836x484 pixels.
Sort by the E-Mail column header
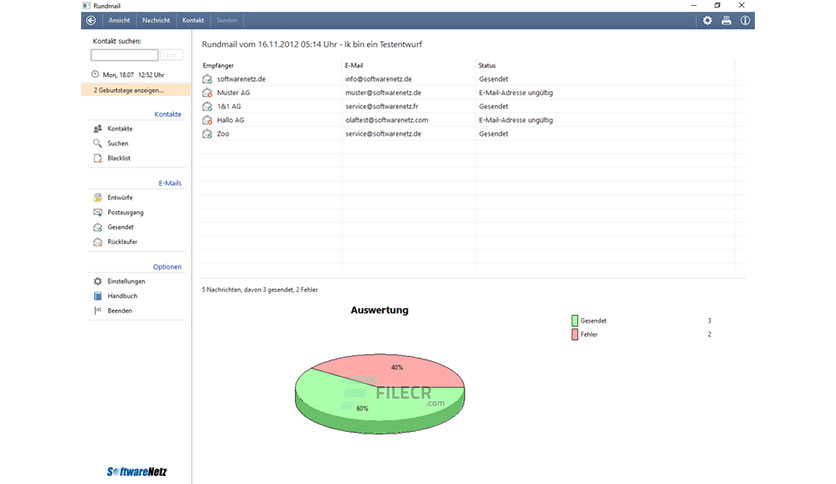tap(353, 66)
